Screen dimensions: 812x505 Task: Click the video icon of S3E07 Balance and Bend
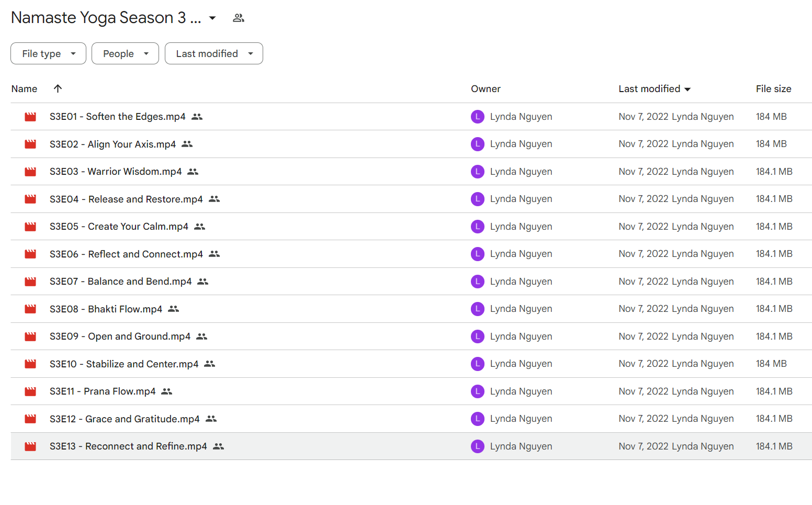coord(30,282)
